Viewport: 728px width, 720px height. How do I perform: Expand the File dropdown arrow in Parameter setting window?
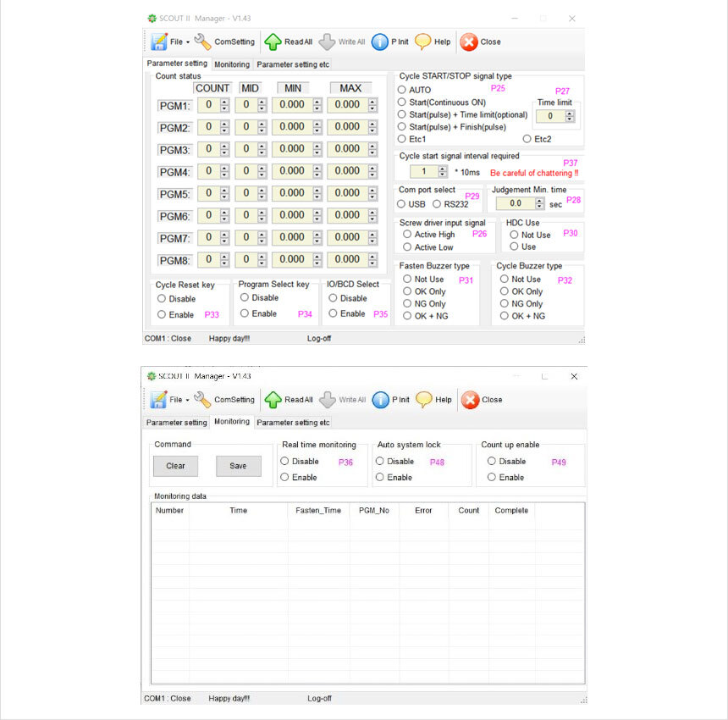(x=187, y=42)
